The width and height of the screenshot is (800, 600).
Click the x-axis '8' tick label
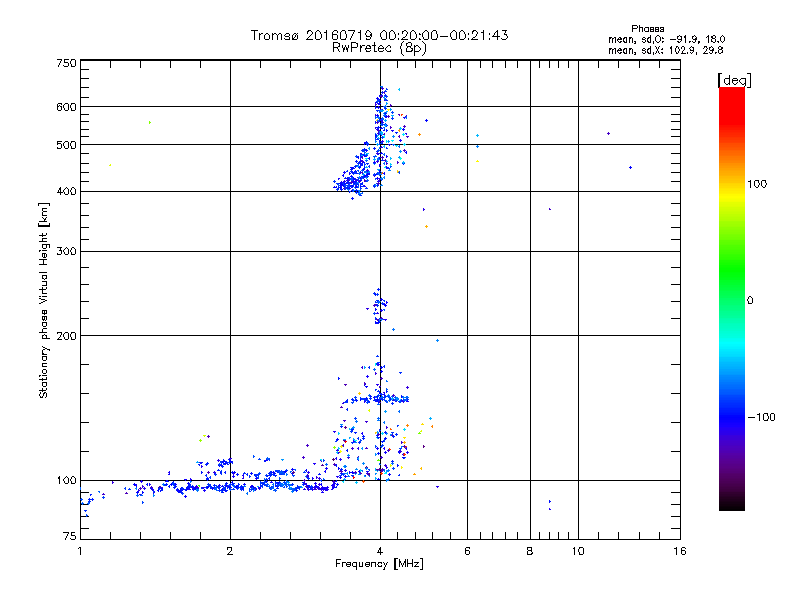[530, 551]
